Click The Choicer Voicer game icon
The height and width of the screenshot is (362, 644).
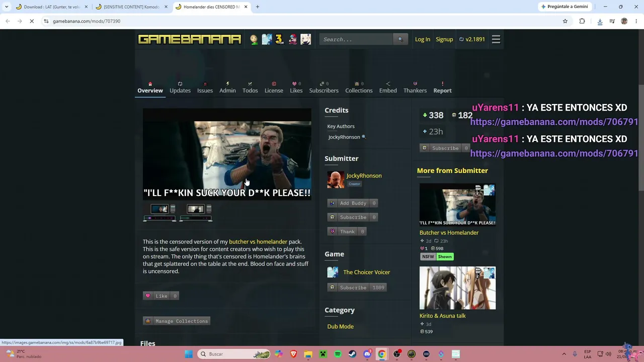333,272
